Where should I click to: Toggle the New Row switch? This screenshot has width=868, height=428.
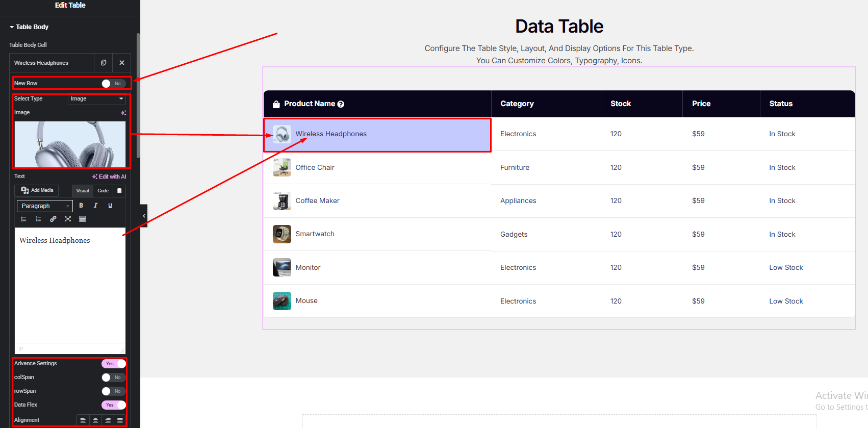coord(113,84)
